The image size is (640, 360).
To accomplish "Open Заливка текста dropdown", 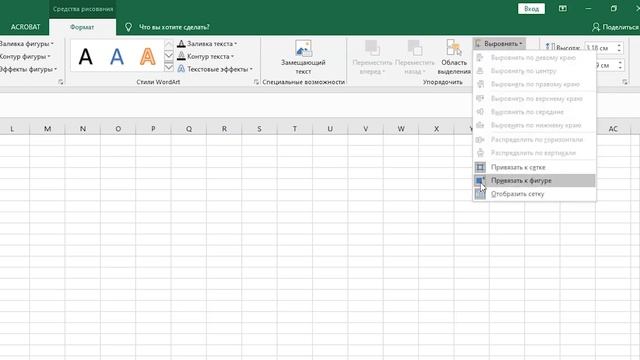I will point(207,43).
